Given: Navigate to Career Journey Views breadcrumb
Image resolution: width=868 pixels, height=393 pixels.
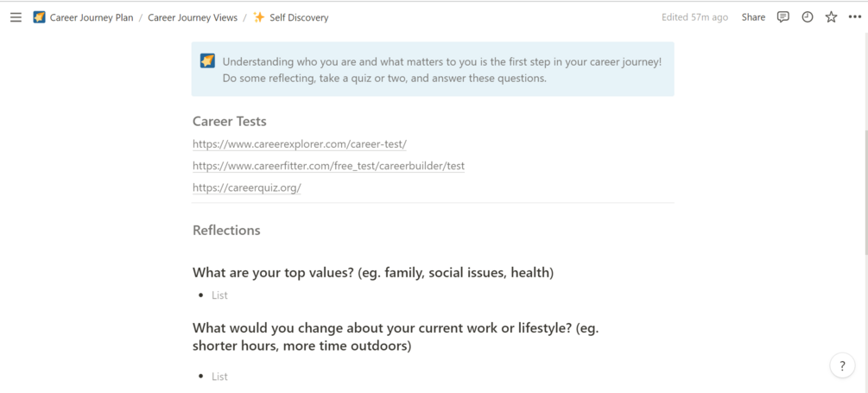Looking at the screenshot, I should (193, 17).
